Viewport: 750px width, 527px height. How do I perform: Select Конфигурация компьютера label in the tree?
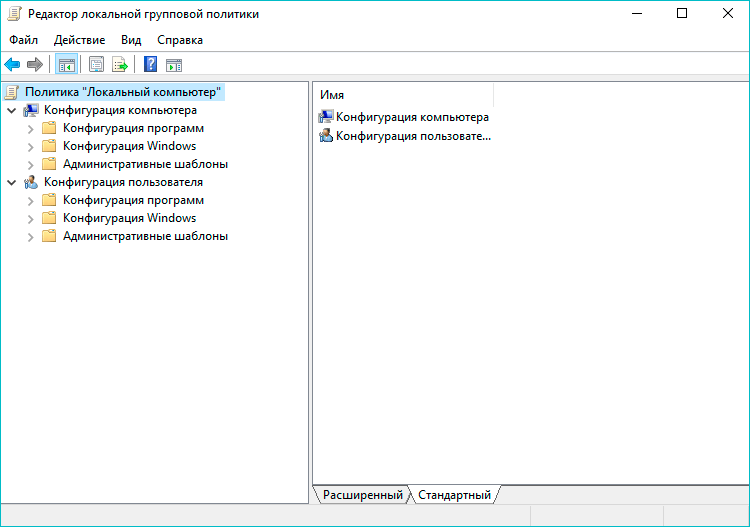pyautogui.click(x=120, y=110)
